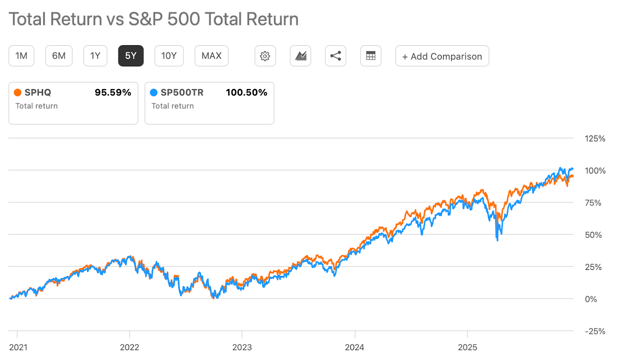Switch to the 6M time range
Image resolution: width=617 pixels, height=364 pixels.
click(x=59, y=56)
